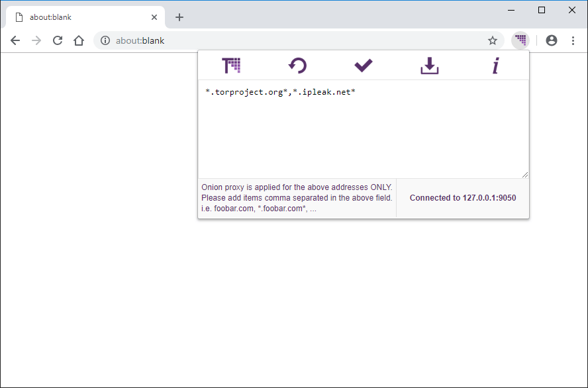
Task: Open info with the italic i icon
Action: coord(496,66)
